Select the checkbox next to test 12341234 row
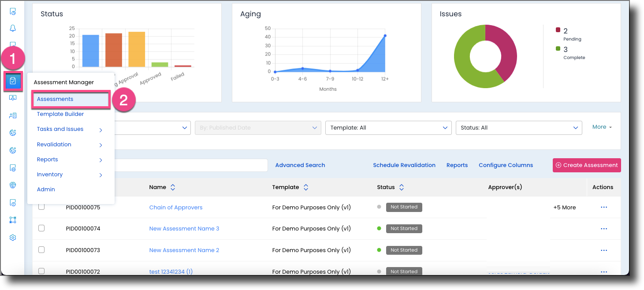 tap(41, 271)
